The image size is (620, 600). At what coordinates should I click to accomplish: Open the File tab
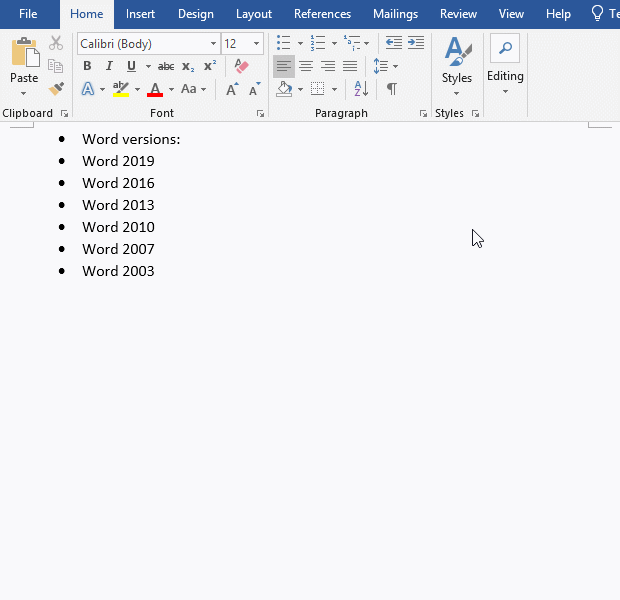tap(28, 14)
